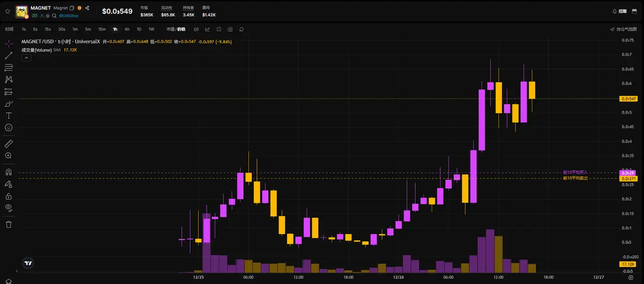Select the crosshair cursor tool
Screen dimensions: 644x284
(x=9, y=43)
